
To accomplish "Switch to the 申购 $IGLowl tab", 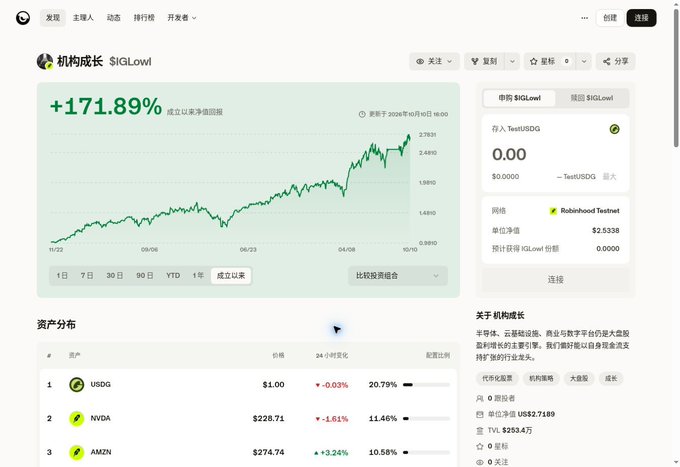I will click(x=519, y=98).
